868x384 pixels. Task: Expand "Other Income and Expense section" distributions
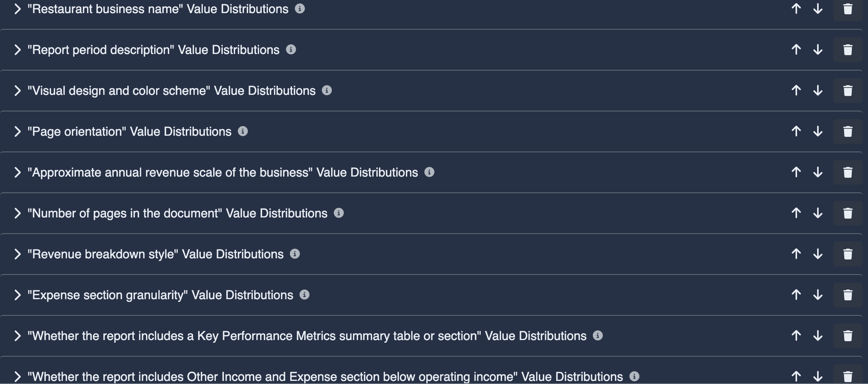click(x=17, y=377)
